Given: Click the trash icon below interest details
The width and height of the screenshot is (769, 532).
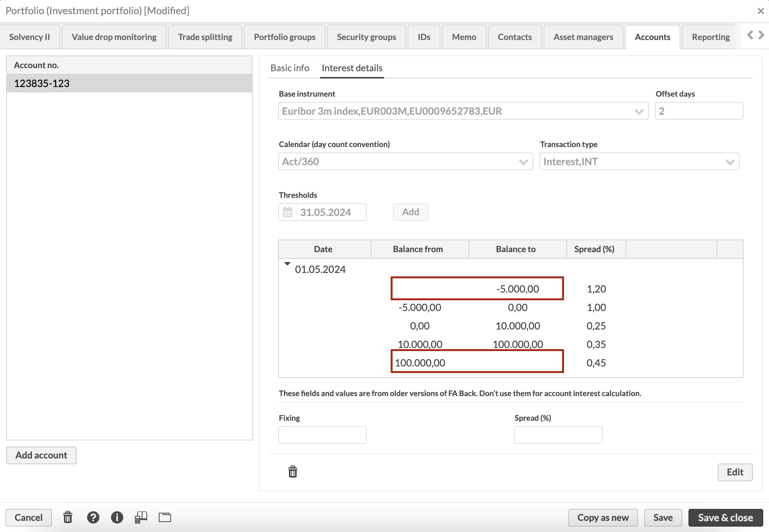Looking at the screenshot, I should pos(293,472).
